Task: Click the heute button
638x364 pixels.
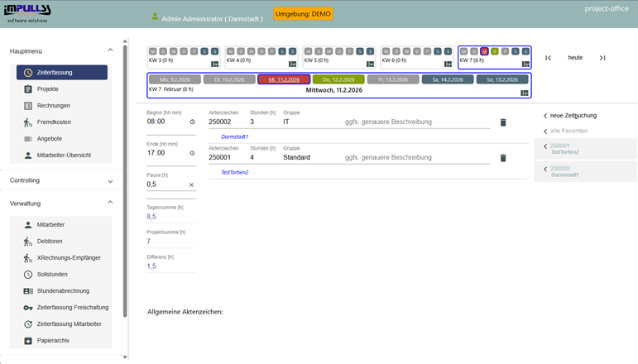Action: 575,58
